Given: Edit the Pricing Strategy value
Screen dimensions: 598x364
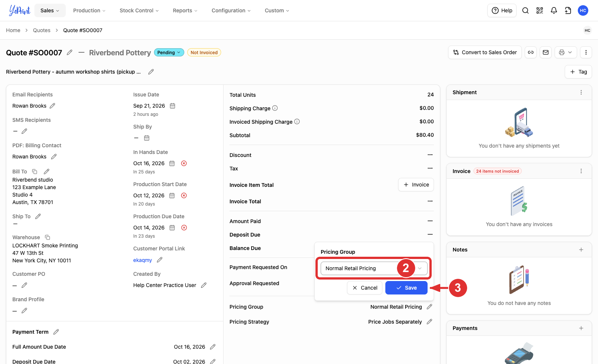Looking at the screenshot, I should (x=429, y=322).
